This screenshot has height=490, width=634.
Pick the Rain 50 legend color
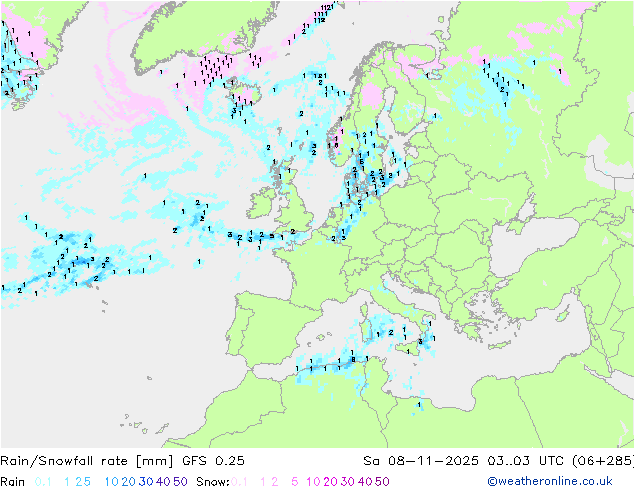180,482
